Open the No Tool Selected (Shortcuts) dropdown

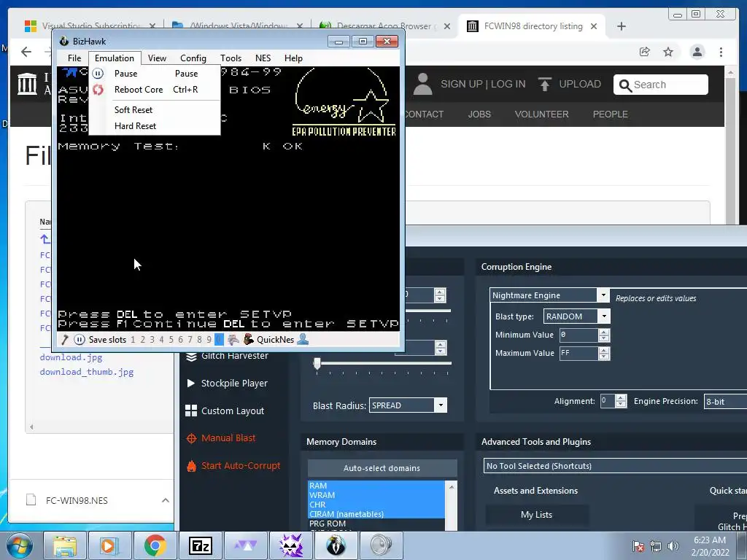pos(615,466)
